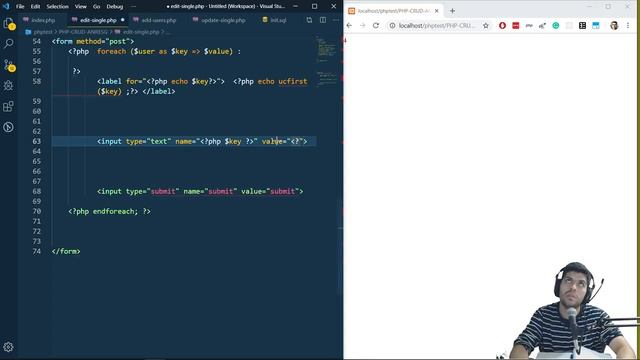Focus the Chrome address bar

pos(437,25)
